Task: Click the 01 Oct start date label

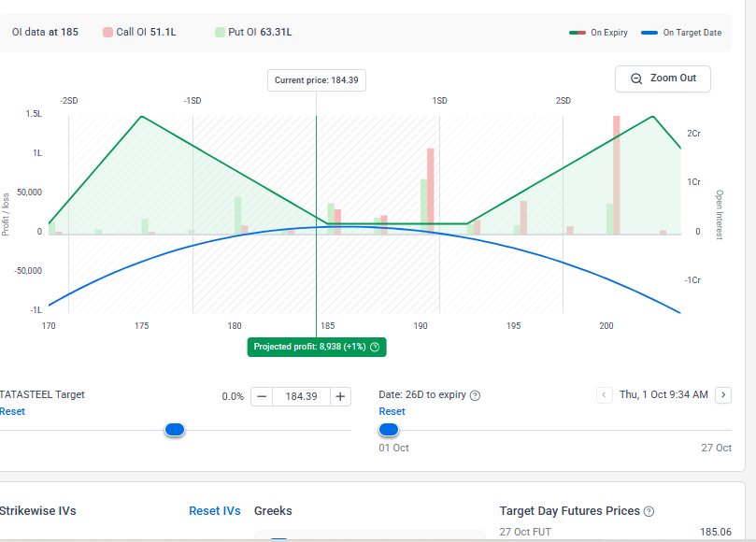Action: [394, 448]
